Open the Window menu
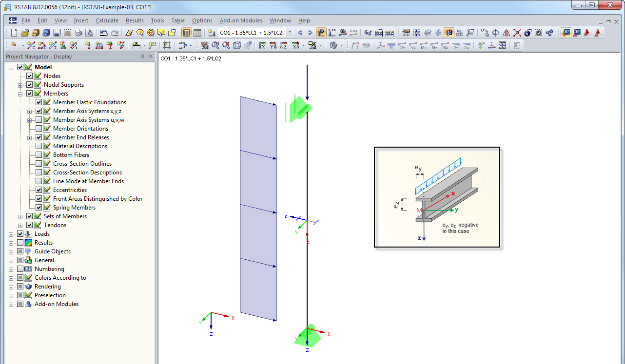 tap(280, 20)
